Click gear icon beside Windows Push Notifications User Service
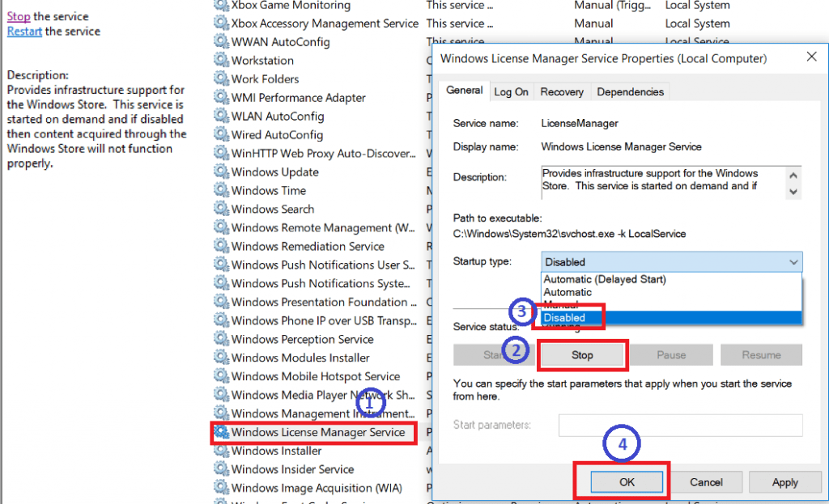Image resolution: width=829 pixels, height=504 pixels. click(221, 265)
